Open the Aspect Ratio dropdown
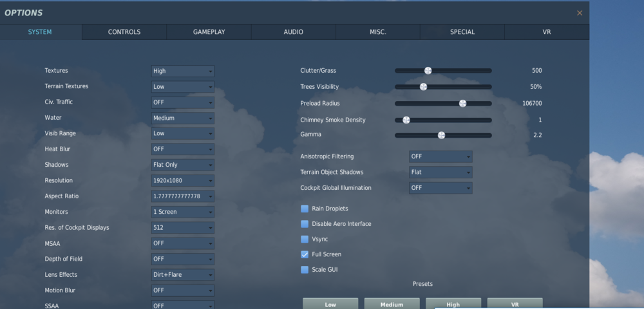This screenshot has height=309, width=644. pyautogui.click(x=182, y=196)
